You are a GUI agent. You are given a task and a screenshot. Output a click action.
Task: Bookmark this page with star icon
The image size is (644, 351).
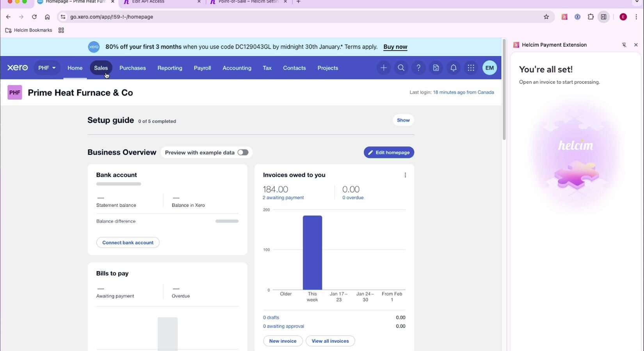[x=546, y=17]
